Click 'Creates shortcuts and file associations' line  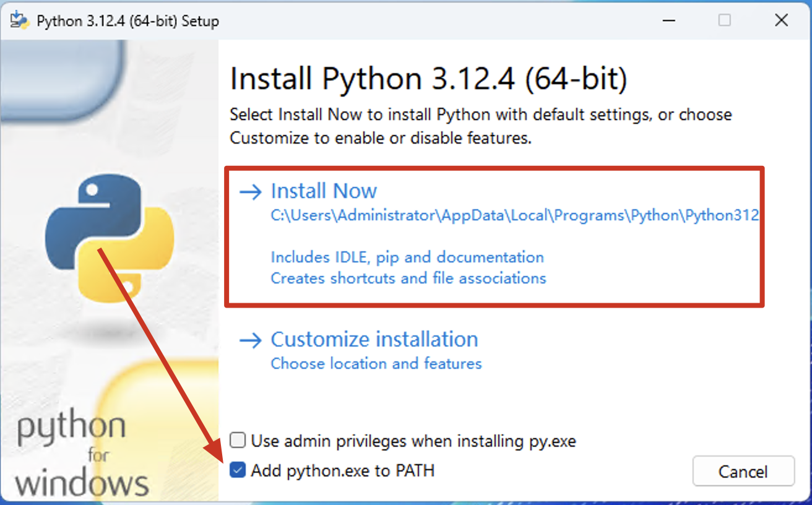(x=408, y=278)
